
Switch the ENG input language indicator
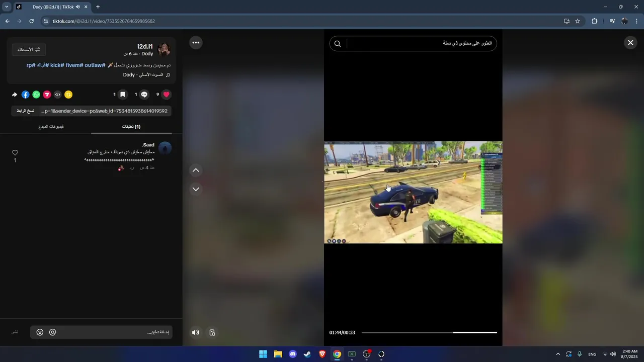click(592, 354)
